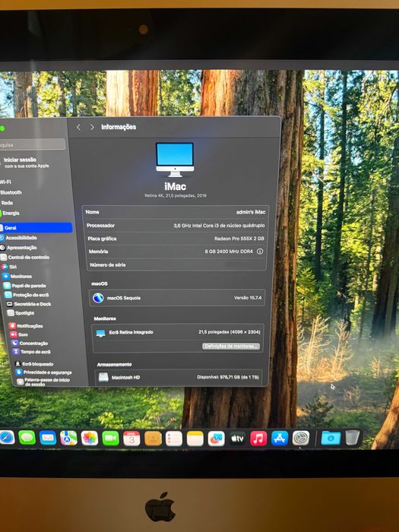The image size is (399, 532).
Task: Launch FaceTime from the Dock
Action: [x=111, y=439]
